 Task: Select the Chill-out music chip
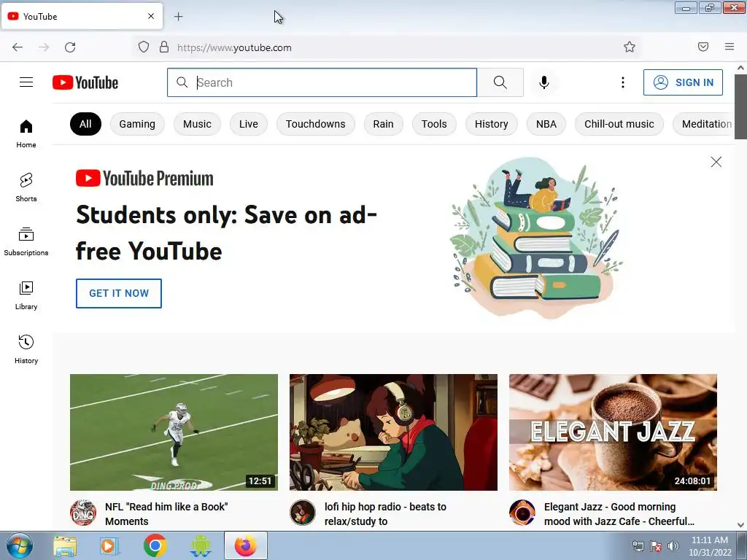tap(619, 124)
